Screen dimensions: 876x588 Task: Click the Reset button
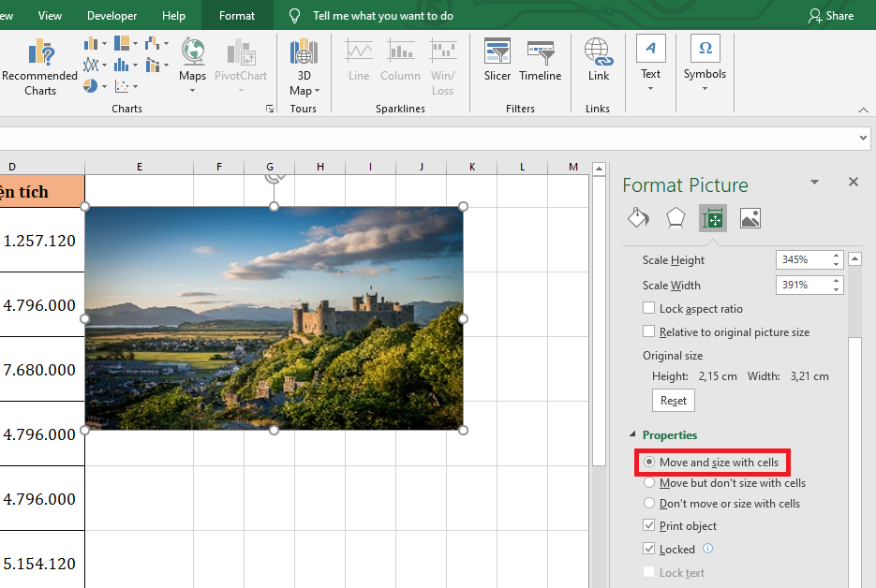[x=674, y=400]
